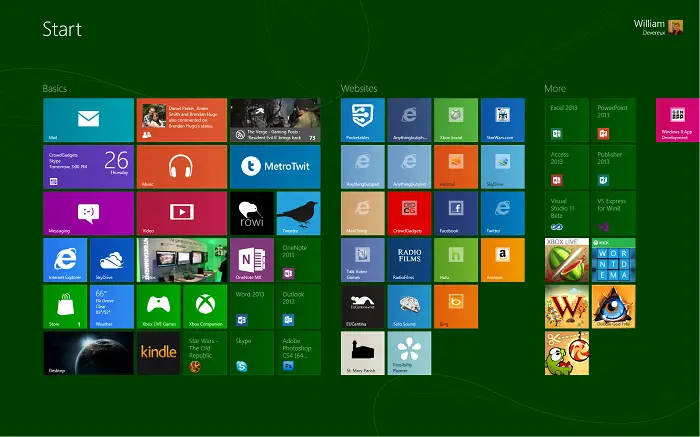Open the Doodle God Free tile
The image size is (700, 437).
click(x=613, y=307)
